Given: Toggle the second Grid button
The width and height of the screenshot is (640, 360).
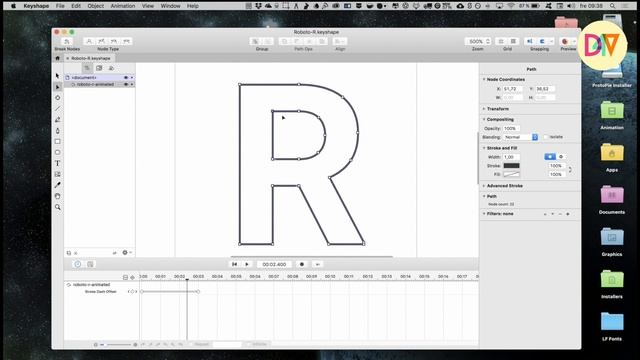Looking at the screenshot, I should point(513,41).
